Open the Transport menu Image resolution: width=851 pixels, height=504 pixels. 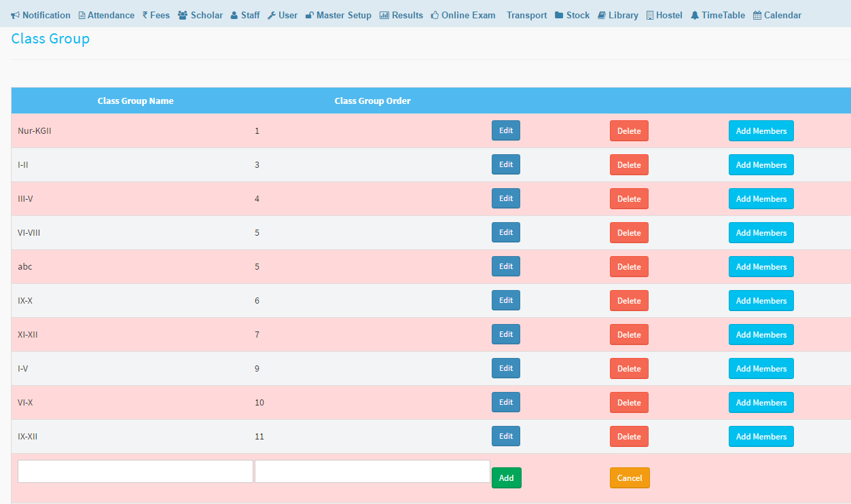[x=526, y=15]
